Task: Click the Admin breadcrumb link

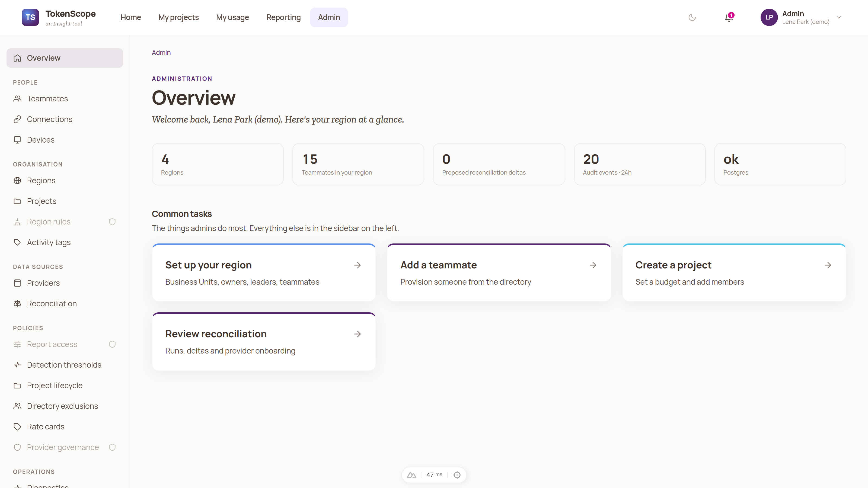Action: coord(161,53)
